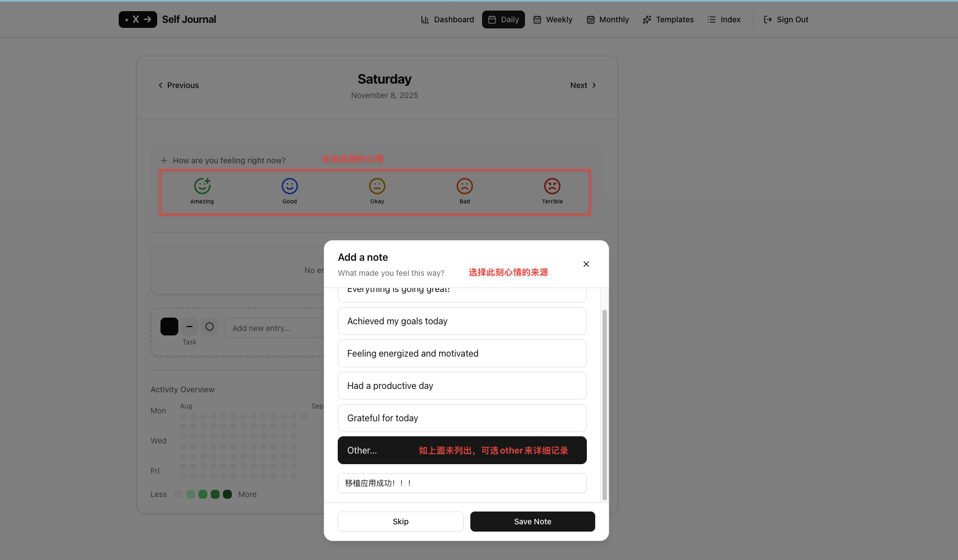The width and height of the screenshot is (958, 560).
Task: Select the 'Other...' option
Action: click(462, 450)
